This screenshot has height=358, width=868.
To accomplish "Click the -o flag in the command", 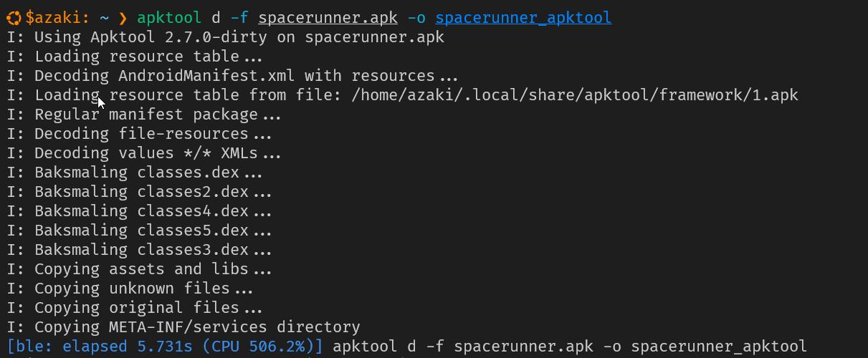I will [x=416, y=17].
